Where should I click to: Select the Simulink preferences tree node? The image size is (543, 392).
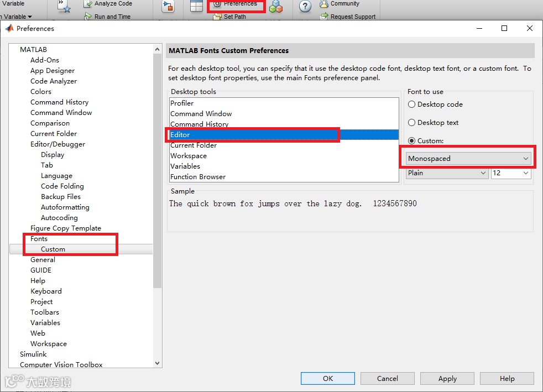tap(33, 354)
